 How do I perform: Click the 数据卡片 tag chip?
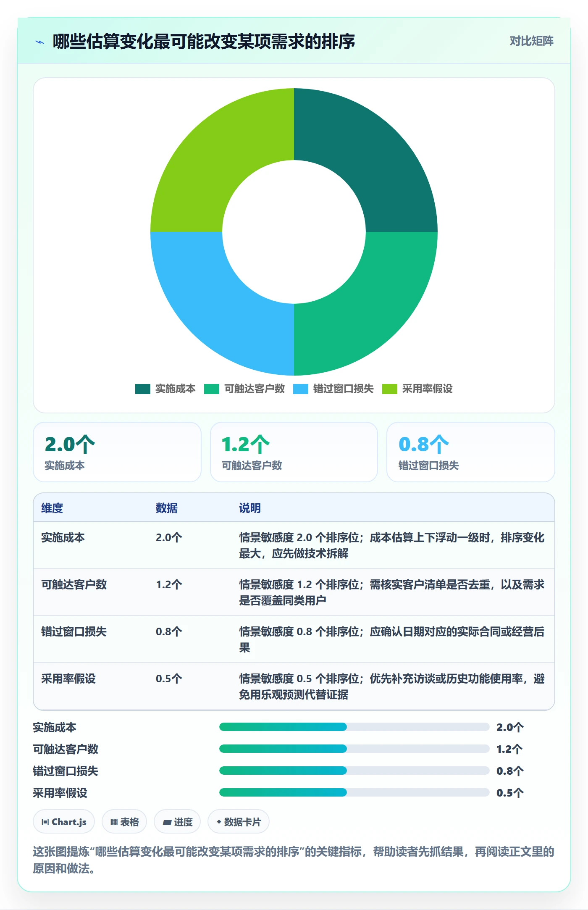(x=239, y=821)
